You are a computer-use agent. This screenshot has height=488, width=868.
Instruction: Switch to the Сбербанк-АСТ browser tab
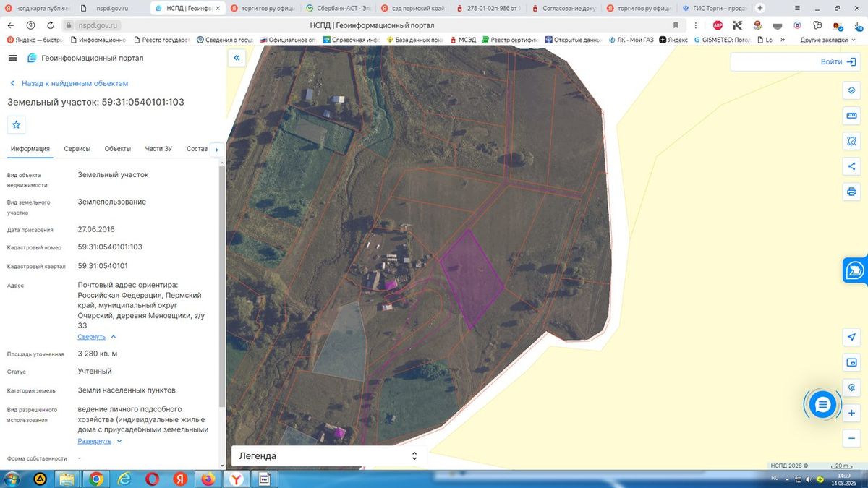point(338,8)
